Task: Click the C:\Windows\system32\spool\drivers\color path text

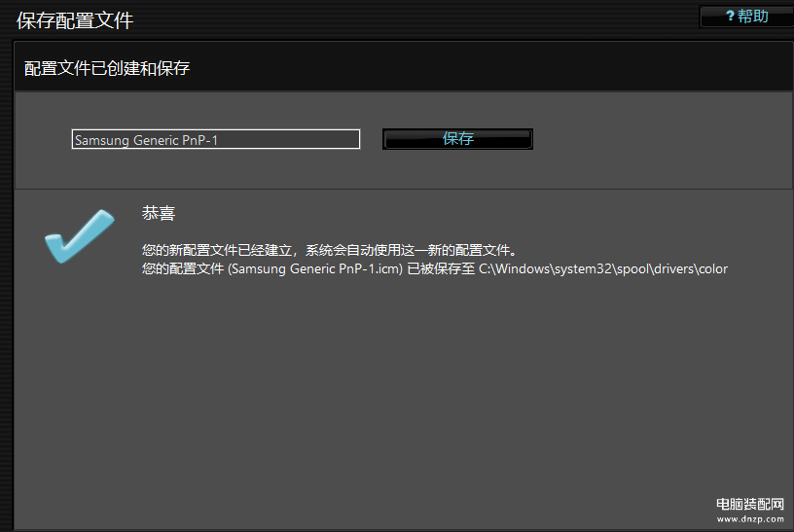Action: 603,268
